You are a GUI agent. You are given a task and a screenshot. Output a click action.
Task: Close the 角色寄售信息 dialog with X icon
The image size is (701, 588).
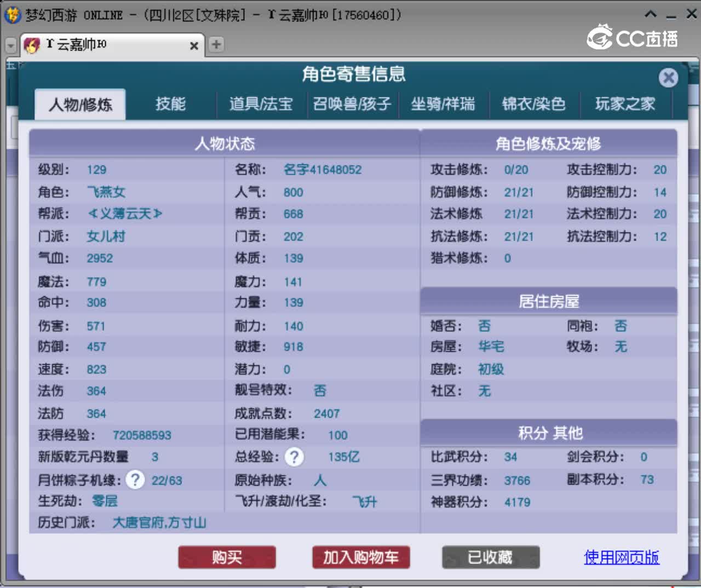pyautogui.click(x=668, y=78)
